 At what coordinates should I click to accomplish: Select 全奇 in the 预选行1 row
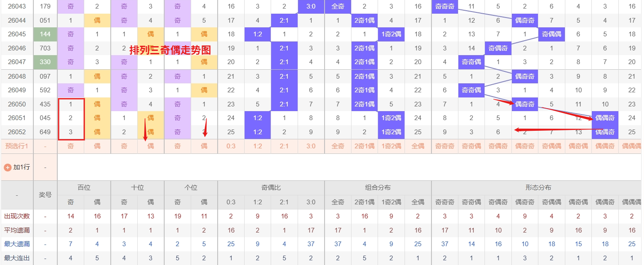tap(338, 146)
